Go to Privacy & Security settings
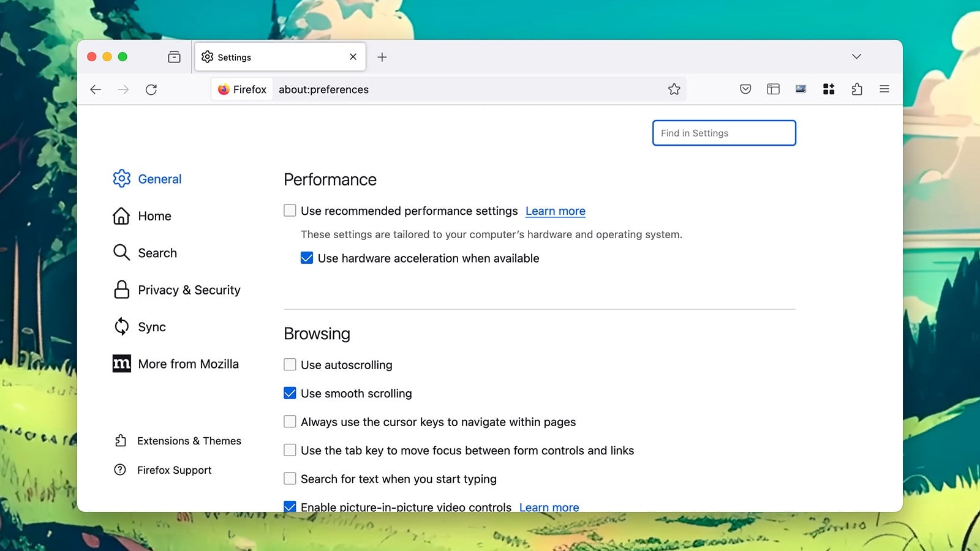Screen dimensions: 980x551 pyautogui.click(x=189, y=290)
